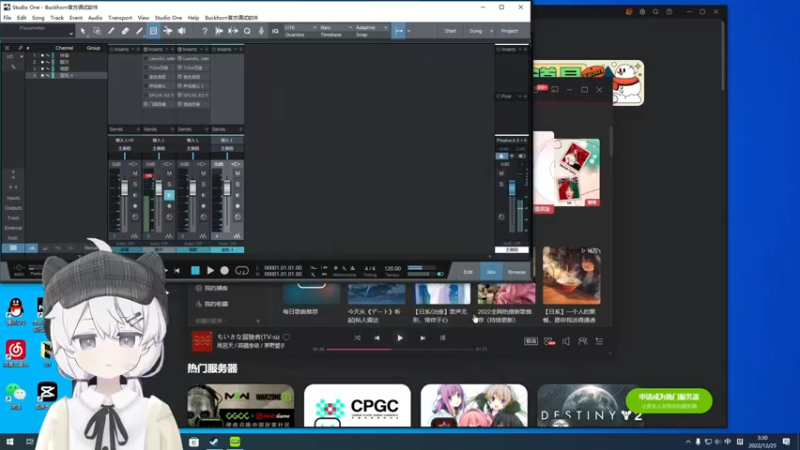Select channel 4 row in channel list
The height and width of the screenshot is (450, 800).
coord(66,76)
